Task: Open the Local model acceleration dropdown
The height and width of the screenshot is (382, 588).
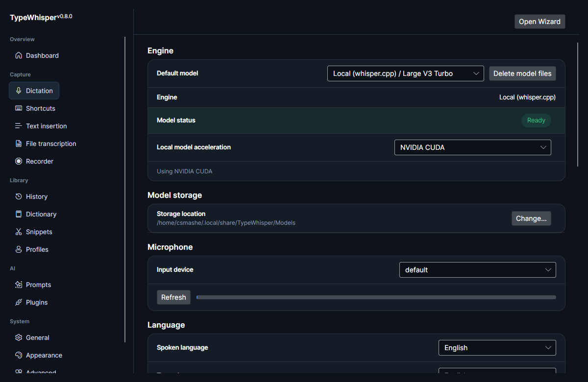Action: click(x=473, y=147)
